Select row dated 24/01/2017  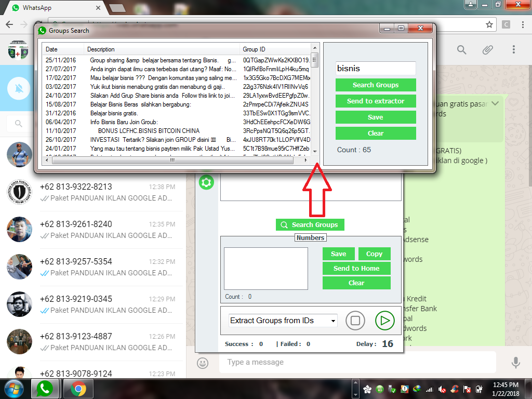[177, 148]
